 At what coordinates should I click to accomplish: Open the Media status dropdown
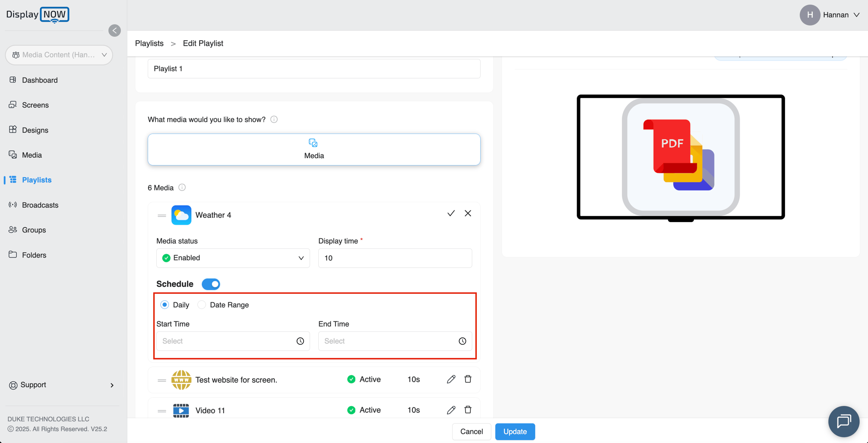[x=233, y=258]
